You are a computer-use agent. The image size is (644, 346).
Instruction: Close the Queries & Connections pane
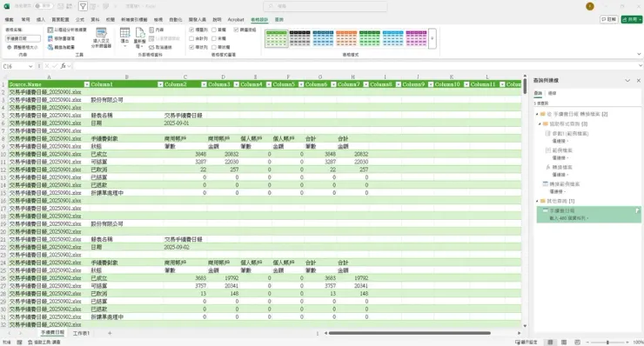point(639,81)
